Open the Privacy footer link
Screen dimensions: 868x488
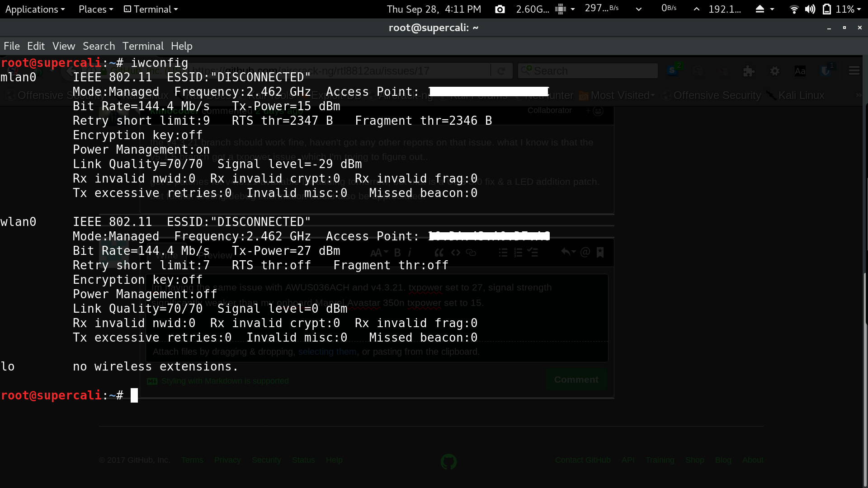pos(227,460)
